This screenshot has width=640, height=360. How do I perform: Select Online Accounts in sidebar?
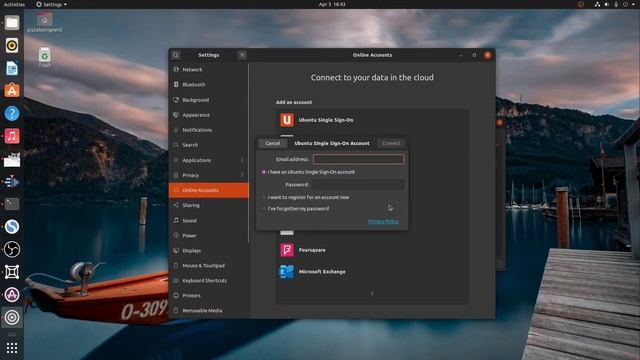[x=209, y=190]
